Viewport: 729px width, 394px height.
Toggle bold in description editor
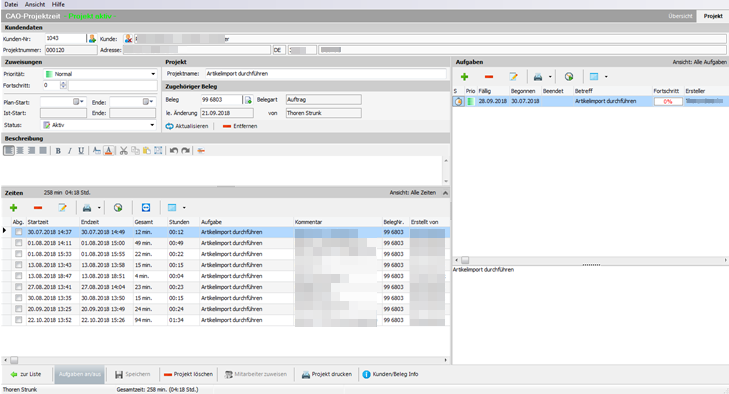[58, 150]
